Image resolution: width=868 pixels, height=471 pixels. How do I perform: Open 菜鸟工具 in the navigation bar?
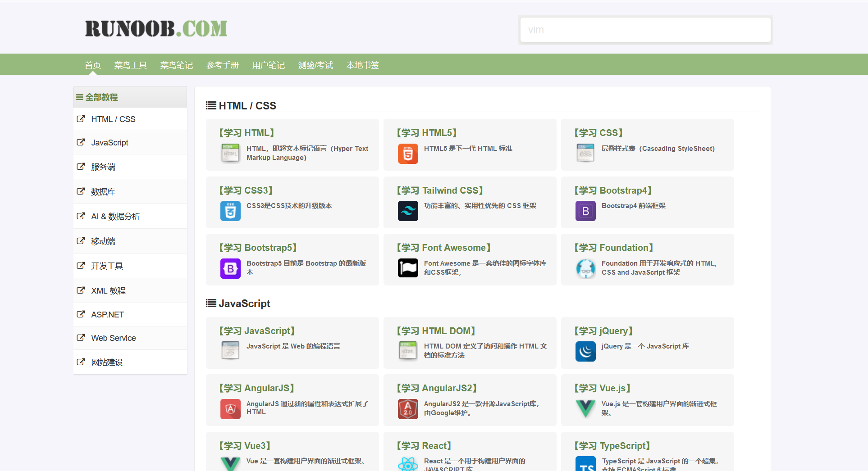tap(130, 65)
